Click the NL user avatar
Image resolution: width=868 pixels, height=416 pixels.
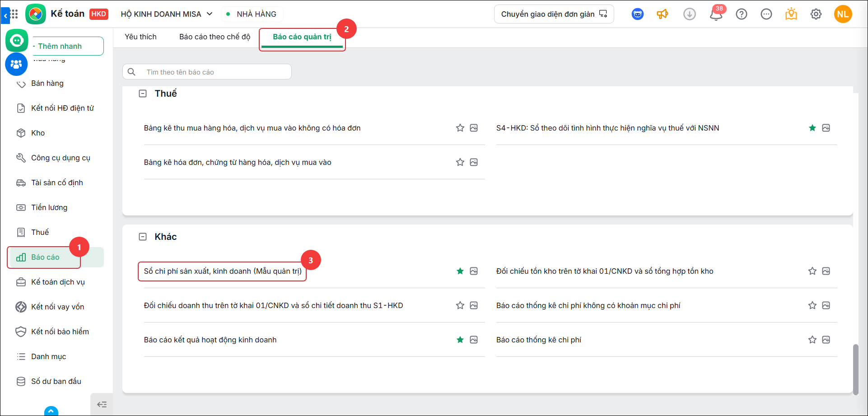843,14
